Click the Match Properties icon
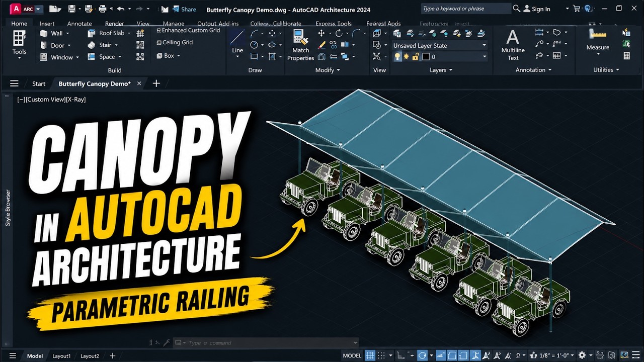Image resolution: width=644 pixels, height=362 pixels. pos(300,38)
